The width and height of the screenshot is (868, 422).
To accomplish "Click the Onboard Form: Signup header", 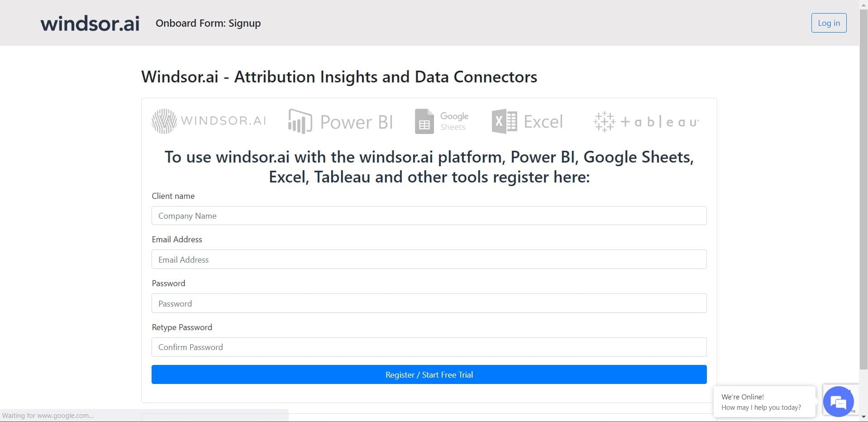I will tap(208, 23).
